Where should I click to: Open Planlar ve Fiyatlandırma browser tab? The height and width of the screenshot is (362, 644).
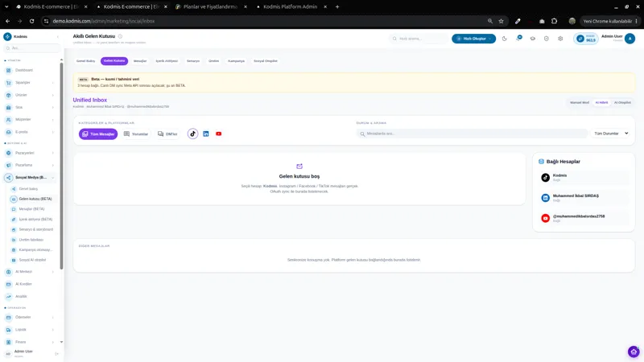(x=211, y=6)
